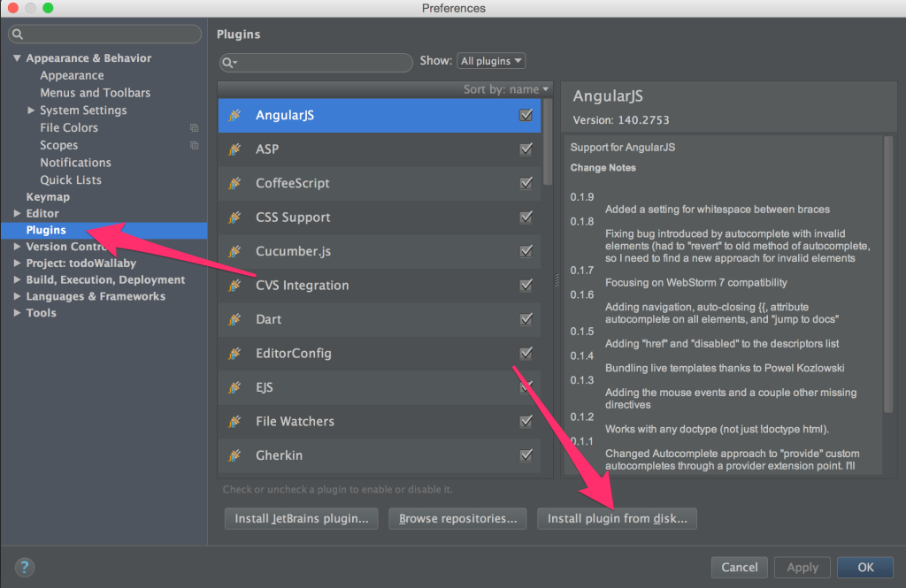
Task: Open the Scopes settings
Action: tap(58, 146)
